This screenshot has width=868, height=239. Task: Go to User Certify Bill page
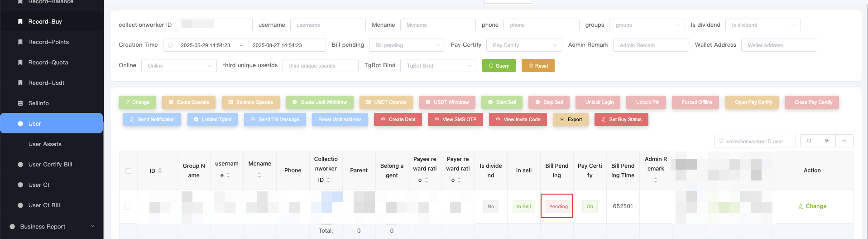click(50, 165)
